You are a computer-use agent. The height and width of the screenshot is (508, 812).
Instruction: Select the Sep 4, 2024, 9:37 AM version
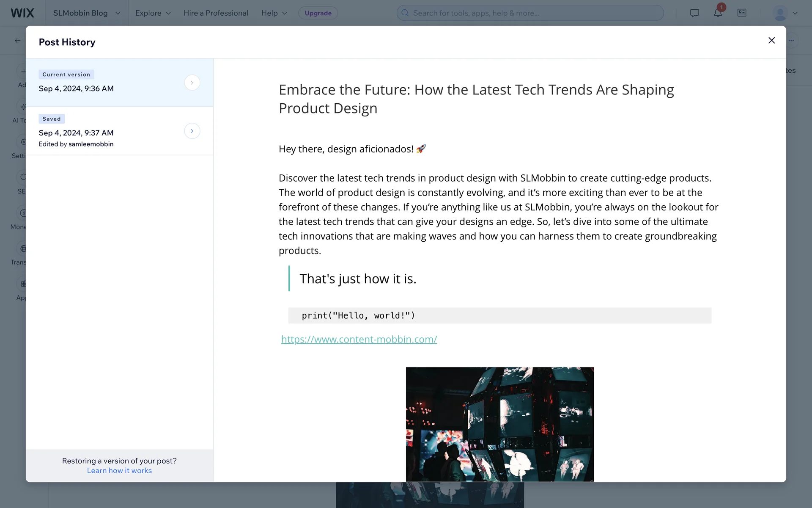76,133
